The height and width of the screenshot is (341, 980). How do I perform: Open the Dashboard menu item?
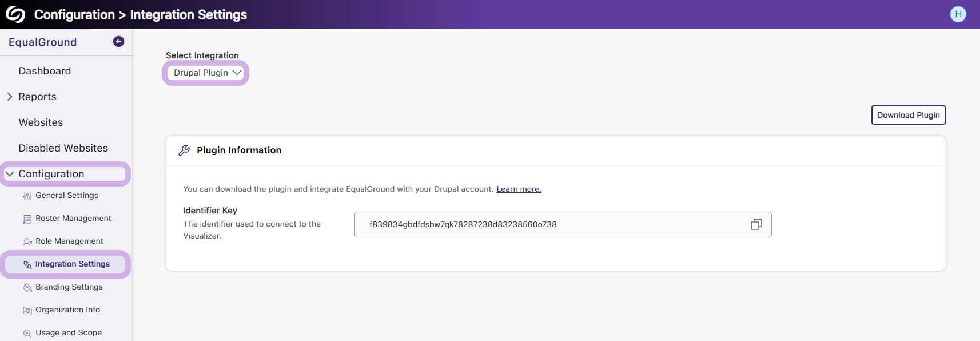(45, 71)
